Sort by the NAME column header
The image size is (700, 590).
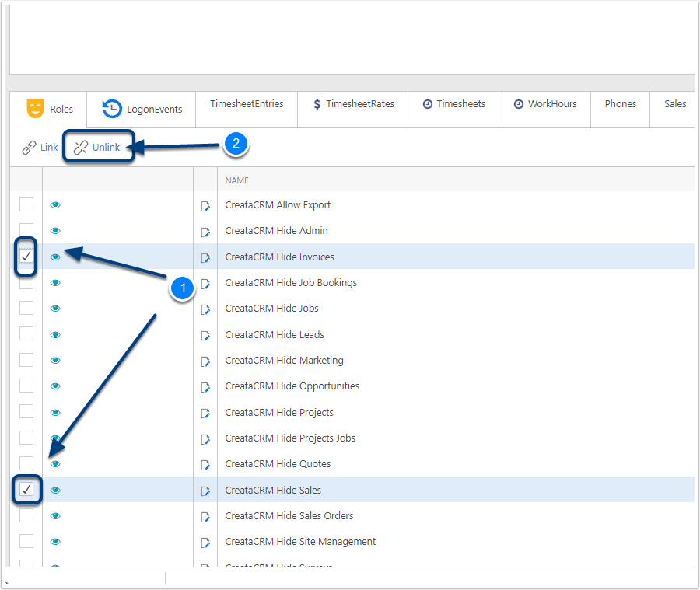(236, 180)
